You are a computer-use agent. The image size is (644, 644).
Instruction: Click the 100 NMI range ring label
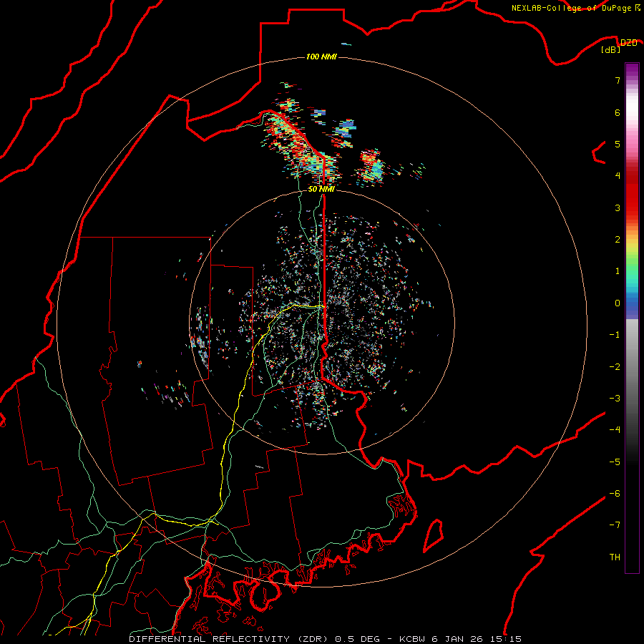(x=321, y=57)
